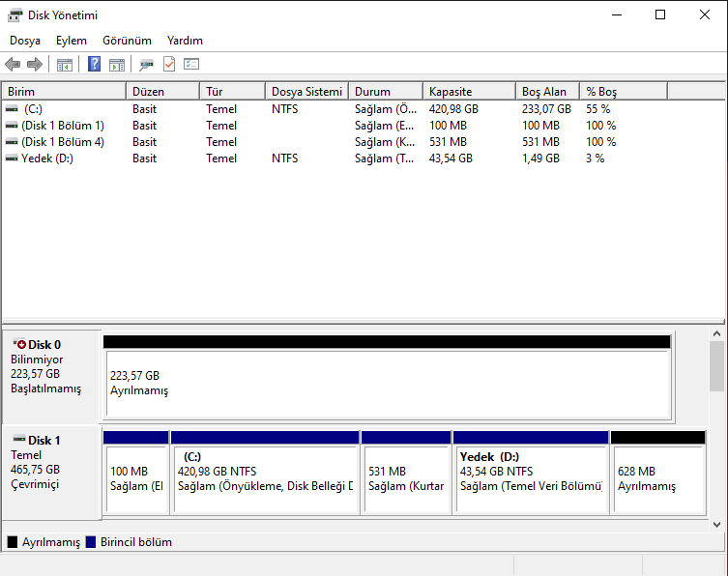The image size is (728, 576).
Task: Click the 43,54 GB capacity cell in list
Action: pos(451,158)
